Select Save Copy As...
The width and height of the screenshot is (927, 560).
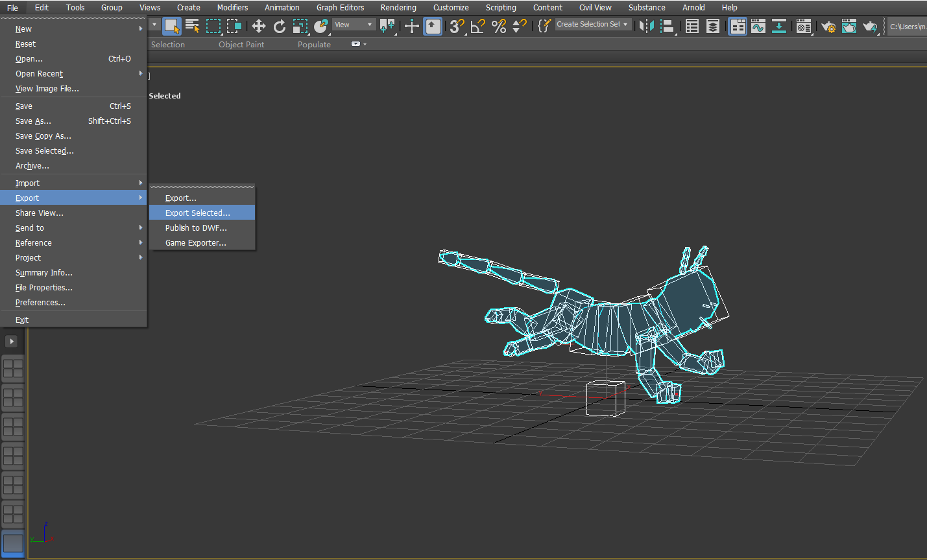pos(73,135)
